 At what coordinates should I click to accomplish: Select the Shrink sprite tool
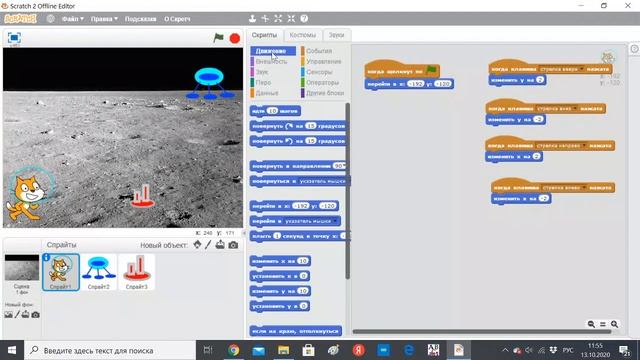291,18
